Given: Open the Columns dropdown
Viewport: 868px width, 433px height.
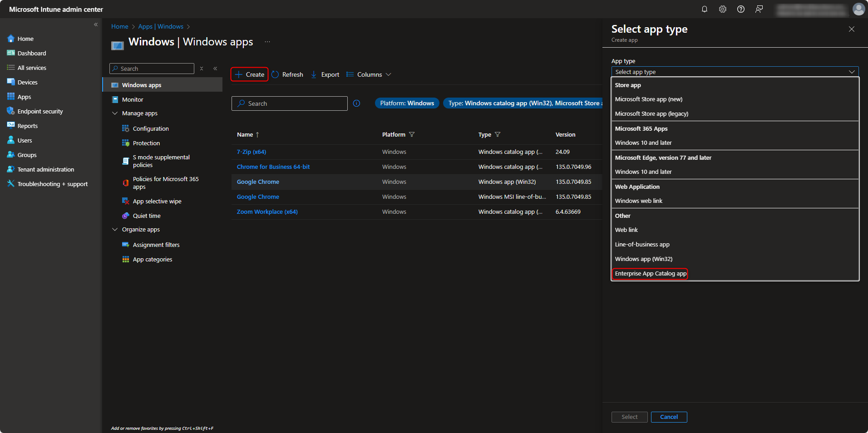Looking at the screenshot, I should (369, 74).
